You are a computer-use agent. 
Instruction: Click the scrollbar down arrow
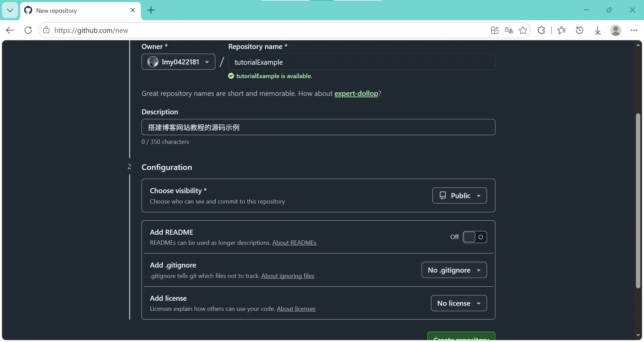[638, 336]
